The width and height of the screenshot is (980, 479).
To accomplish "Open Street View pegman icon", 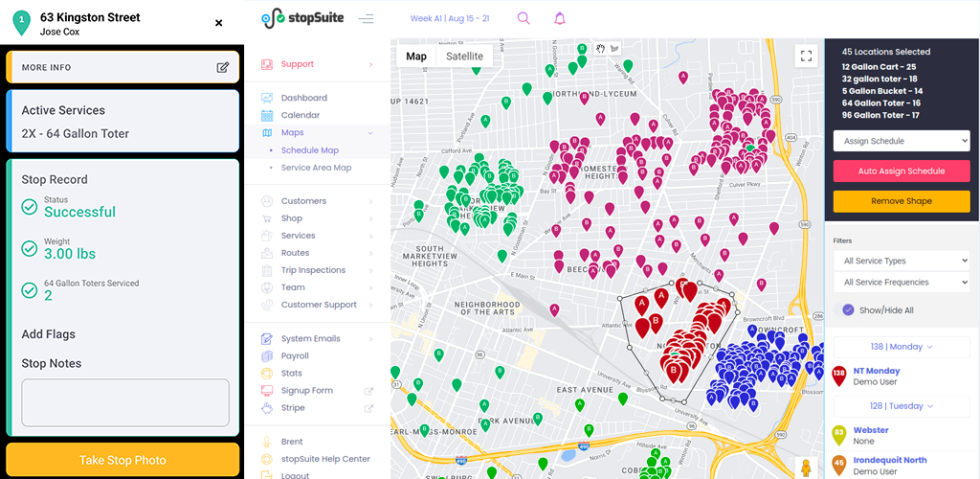I will pyautogui.click(x=806, y=468).
